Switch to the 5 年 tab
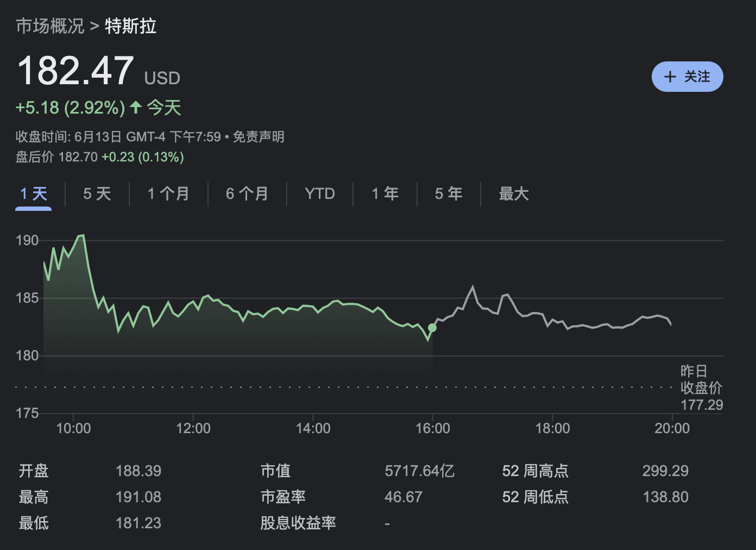This screenshot has height=550, width=756. tap(448, 193)
